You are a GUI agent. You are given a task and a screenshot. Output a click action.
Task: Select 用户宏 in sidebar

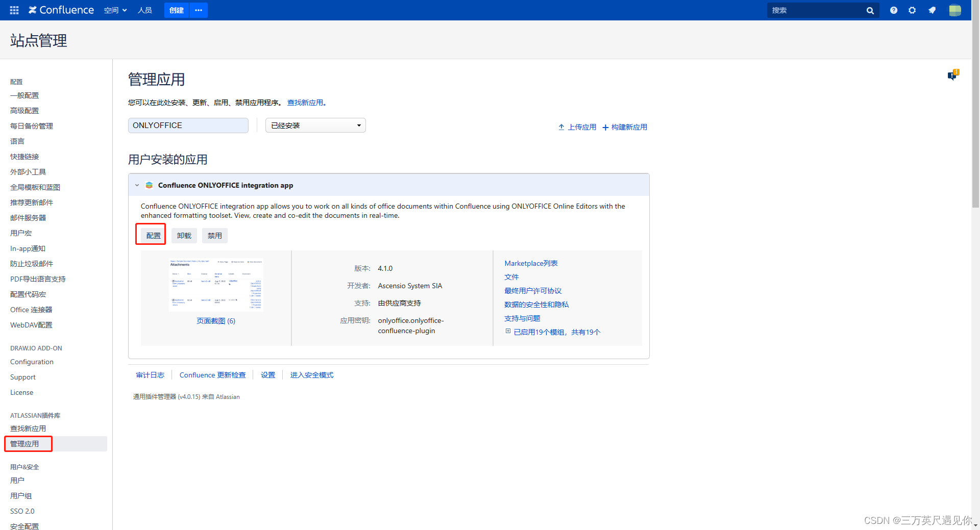click(x=21, y=233)
